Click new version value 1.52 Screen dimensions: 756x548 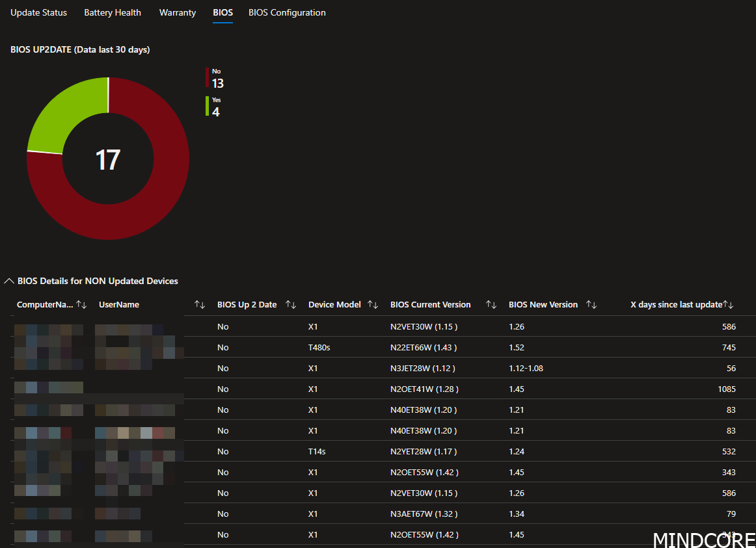click(517, 347)
